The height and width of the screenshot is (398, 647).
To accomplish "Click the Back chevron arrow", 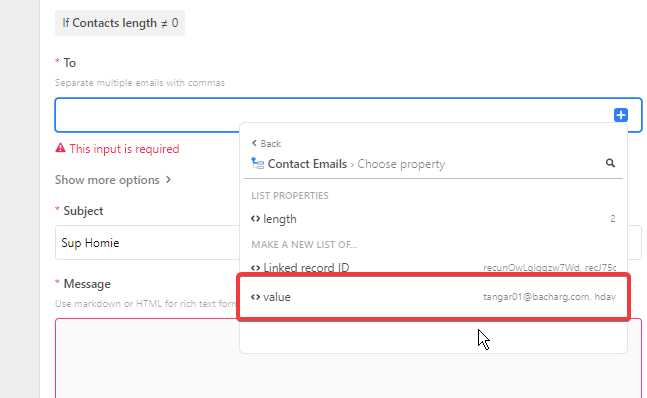I will pyautogui.click(x=254, y=143).
